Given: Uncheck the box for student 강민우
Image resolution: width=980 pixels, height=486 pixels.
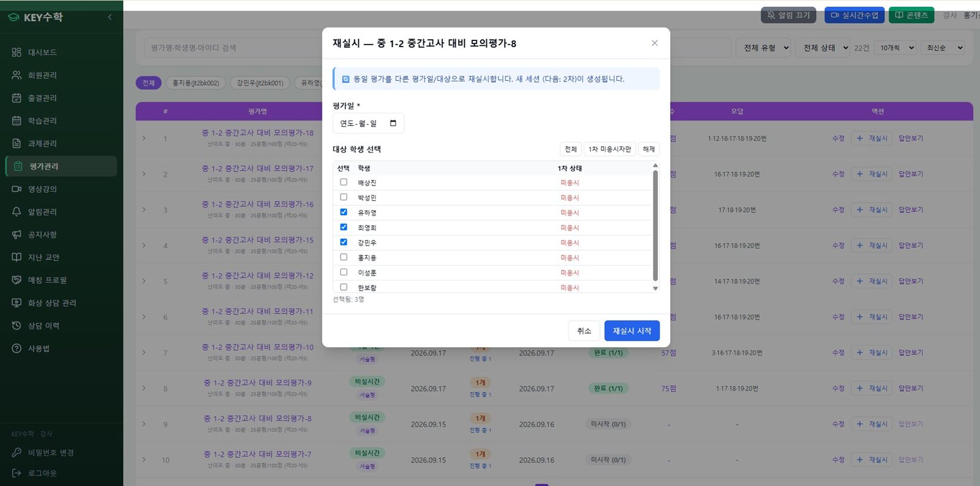Looking at the screenshot, I should [344, 242].
